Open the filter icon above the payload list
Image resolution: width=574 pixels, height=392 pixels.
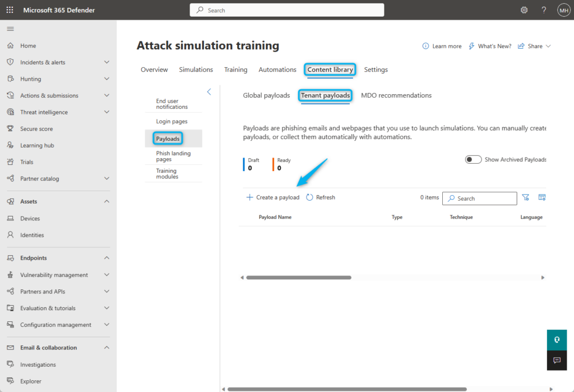(x=526, y=197)
